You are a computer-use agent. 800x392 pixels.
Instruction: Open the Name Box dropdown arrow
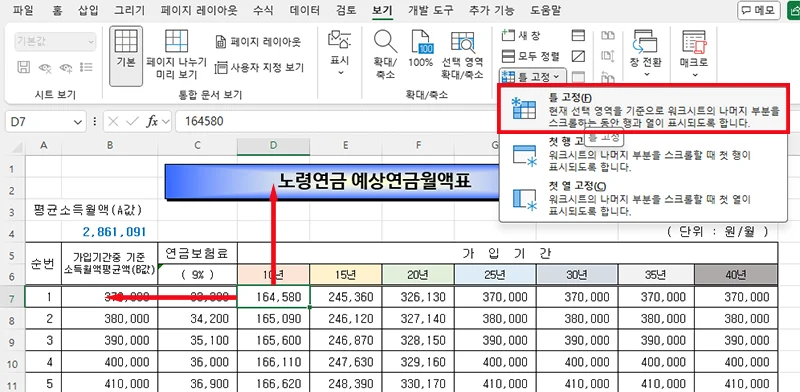coord(78,121)
